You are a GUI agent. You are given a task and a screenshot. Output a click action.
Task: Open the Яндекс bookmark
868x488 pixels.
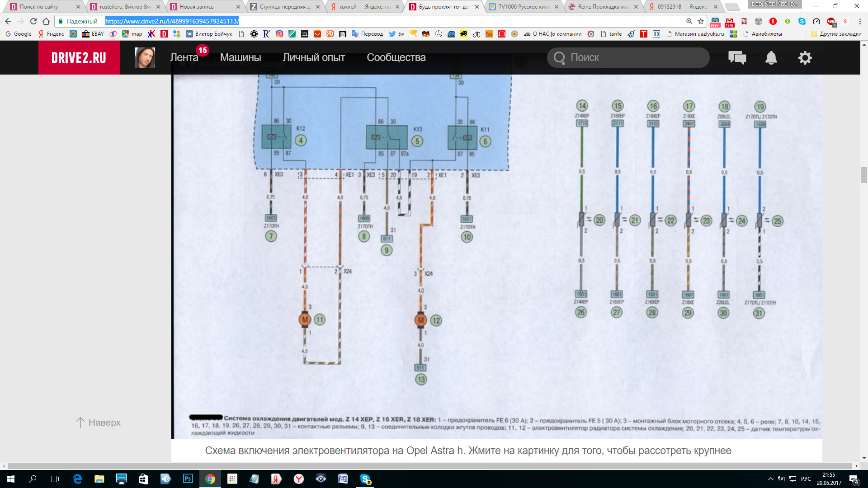(x=51, y=34)
